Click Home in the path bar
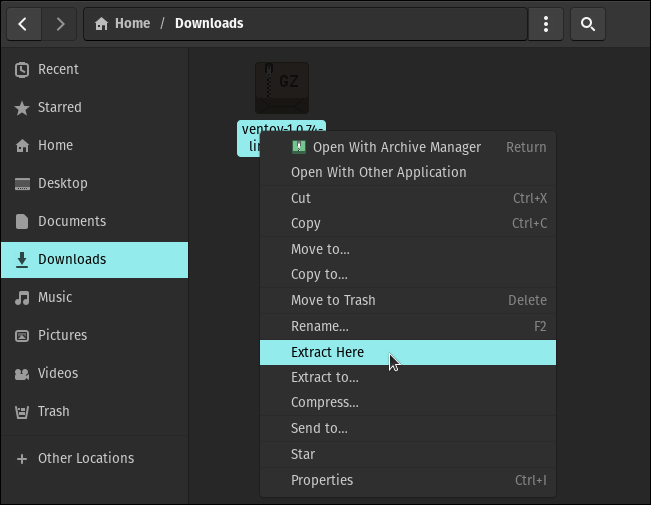This screenshot has height=505, width=651. tap(122, 23)
